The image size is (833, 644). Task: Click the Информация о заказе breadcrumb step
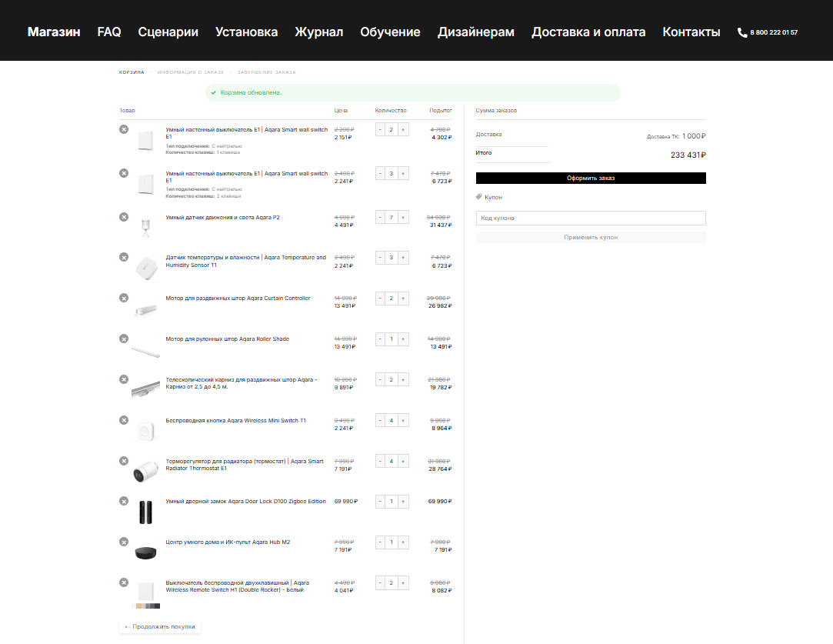[191, 72]
